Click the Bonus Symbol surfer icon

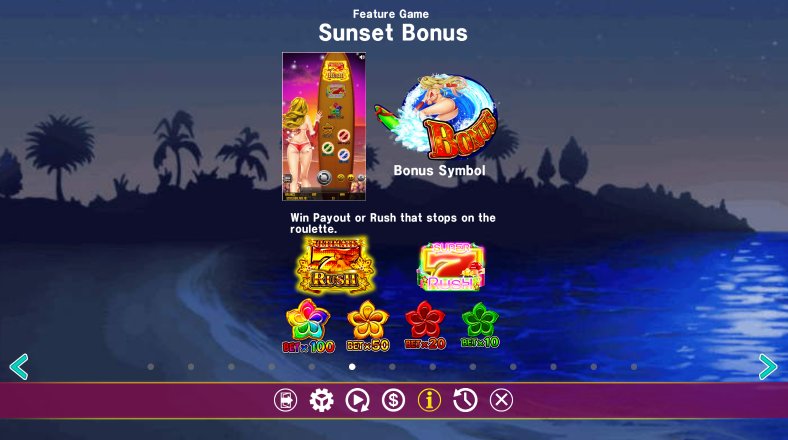(437, 117)
